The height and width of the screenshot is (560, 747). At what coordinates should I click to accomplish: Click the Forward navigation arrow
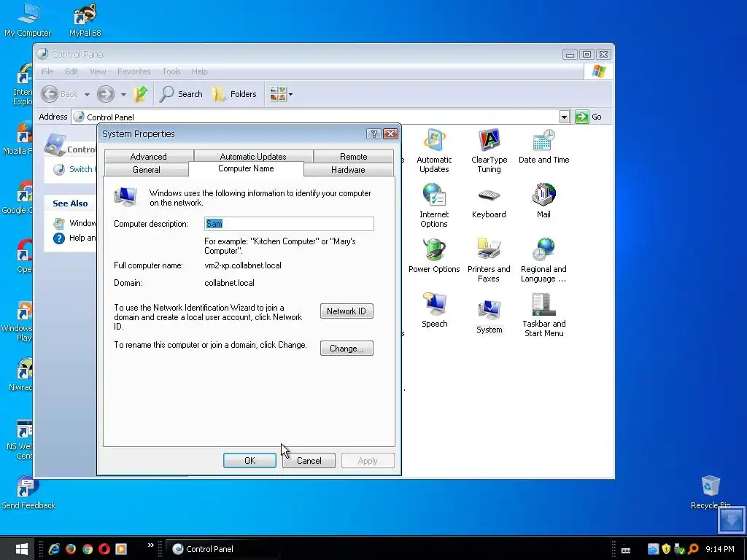tap(106, 94)
